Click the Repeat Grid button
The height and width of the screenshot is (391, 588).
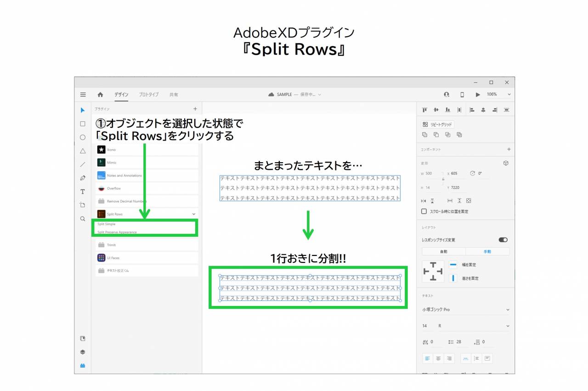point(437,125)
